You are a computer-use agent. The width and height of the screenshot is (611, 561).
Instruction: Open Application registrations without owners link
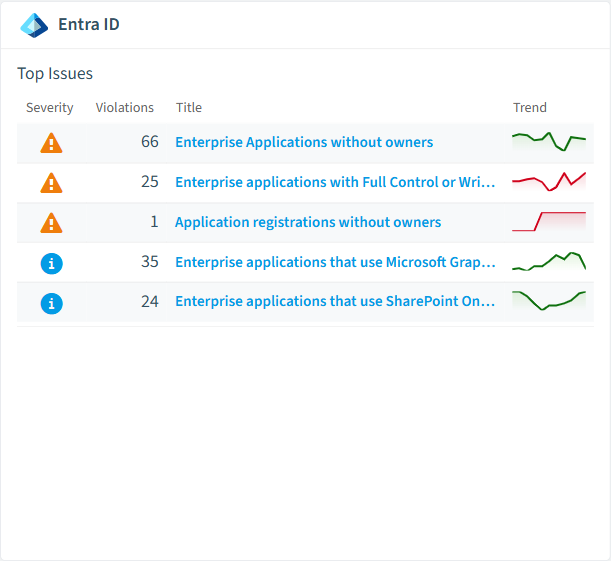(x=308, y=222)
